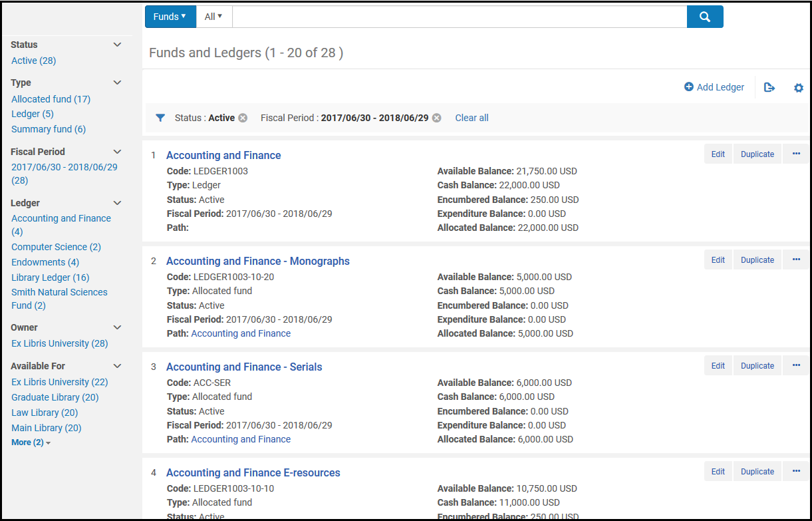Collapse the Type facet section

pos(118,83)
